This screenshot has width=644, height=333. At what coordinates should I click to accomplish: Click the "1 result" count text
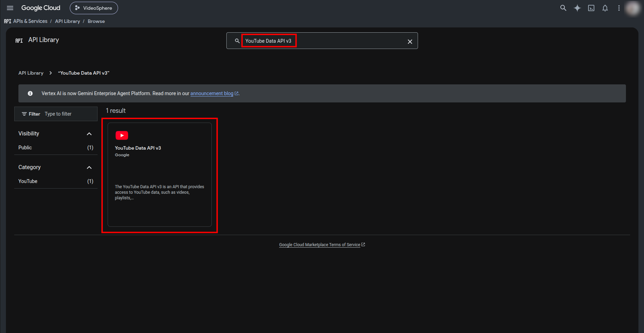116,111
